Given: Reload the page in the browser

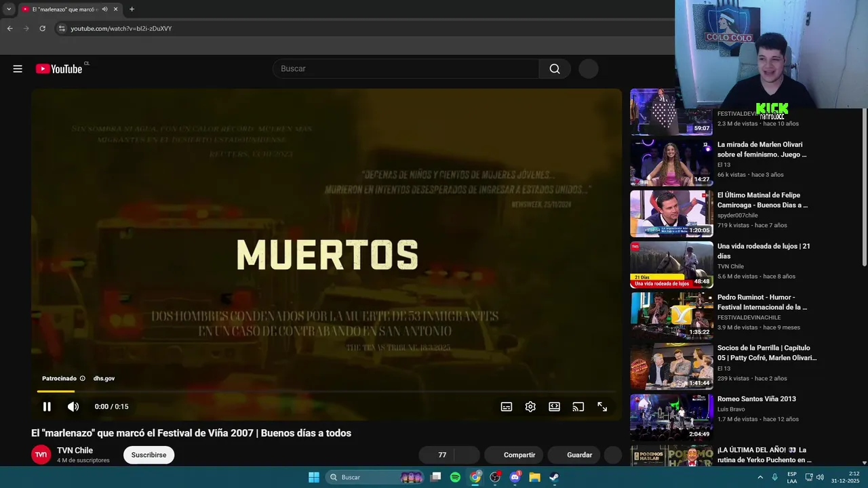Looking at the screenshot, I should tap(42, 28).
